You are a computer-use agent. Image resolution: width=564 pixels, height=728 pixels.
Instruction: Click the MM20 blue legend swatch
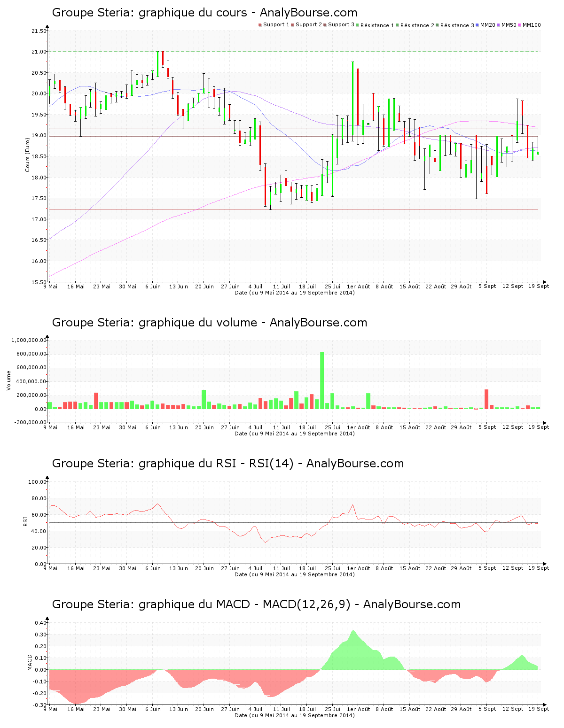pos(478,24)
